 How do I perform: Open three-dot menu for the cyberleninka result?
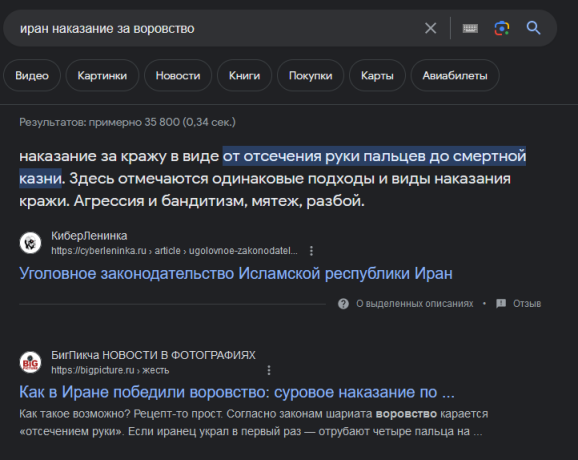tap(311, 251)
